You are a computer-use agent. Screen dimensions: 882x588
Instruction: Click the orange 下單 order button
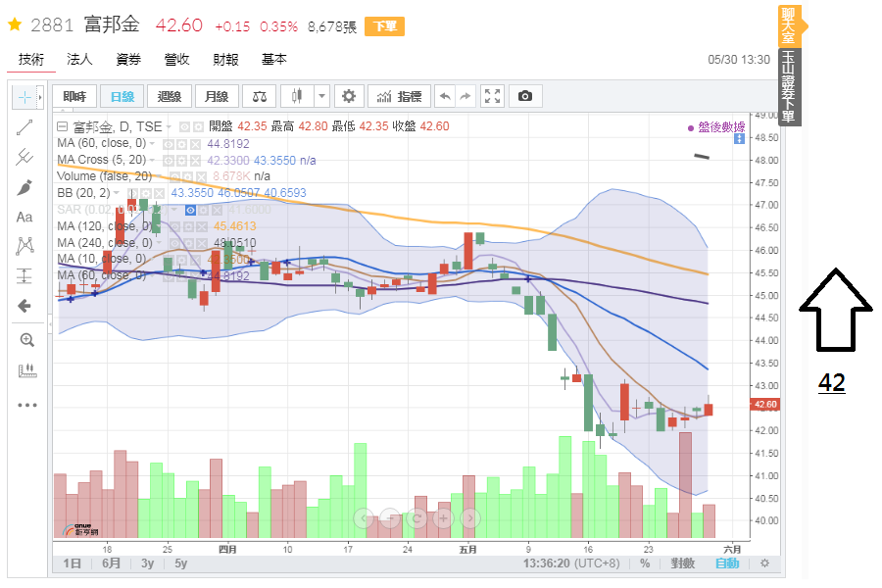point(385,25)
